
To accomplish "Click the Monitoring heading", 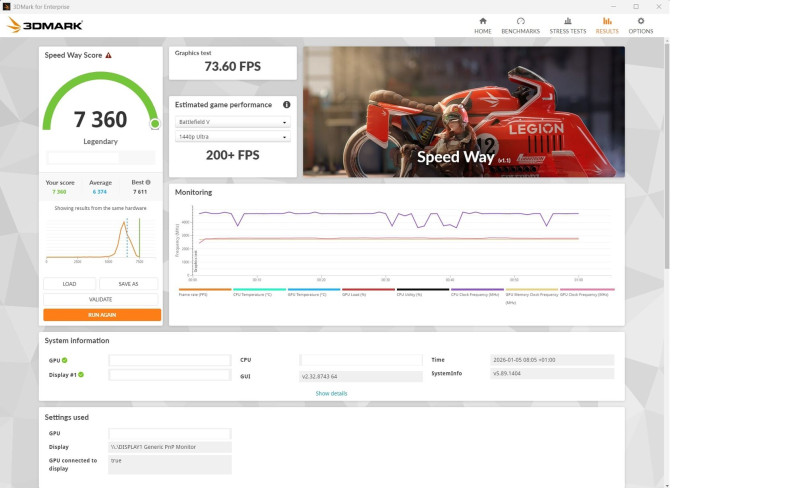I will [x=193, y=192].
